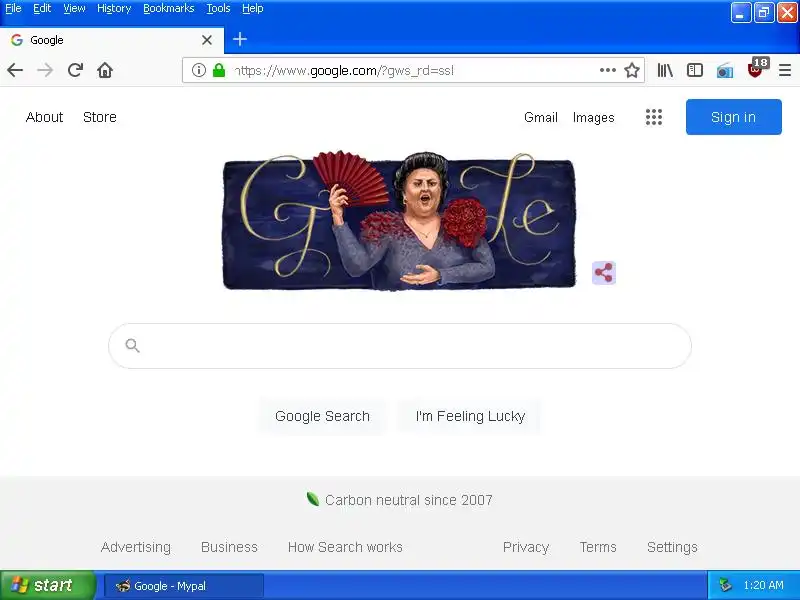Bookmark this page with the star
800x600 pixels.
(x=632, y=70)
